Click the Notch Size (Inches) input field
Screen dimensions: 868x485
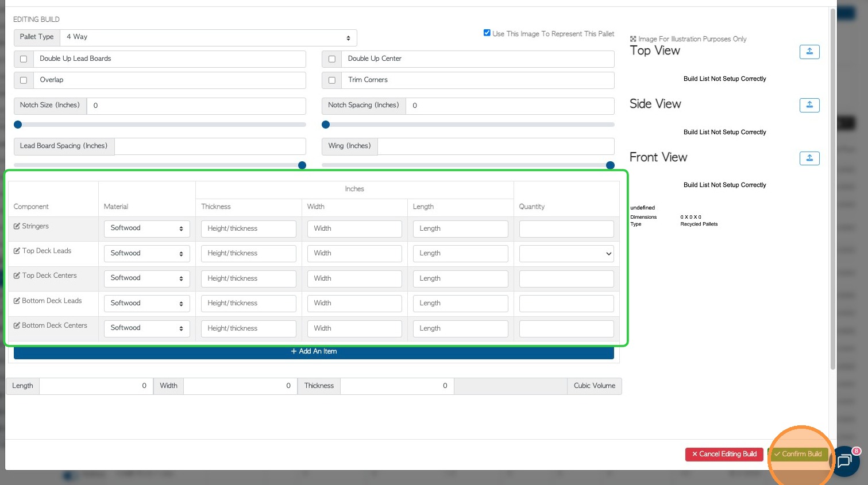196,106
